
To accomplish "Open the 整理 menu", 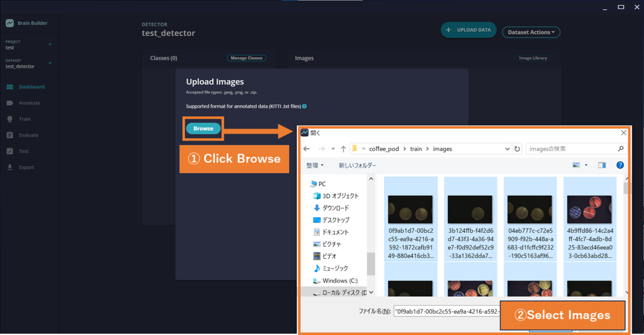I will [x=315, y=165].
